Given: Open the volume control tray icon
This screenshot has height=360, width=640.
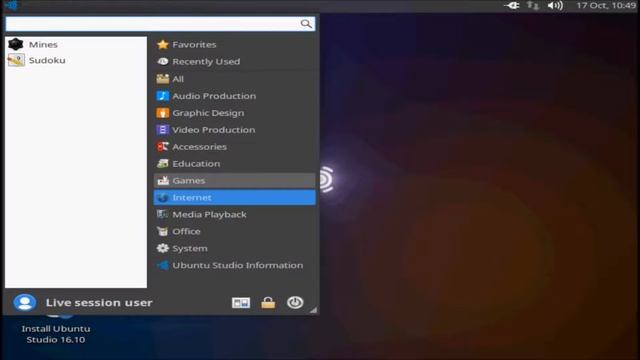Looking at the screenshot, I should pyautogui.click(x=556, y=5).
